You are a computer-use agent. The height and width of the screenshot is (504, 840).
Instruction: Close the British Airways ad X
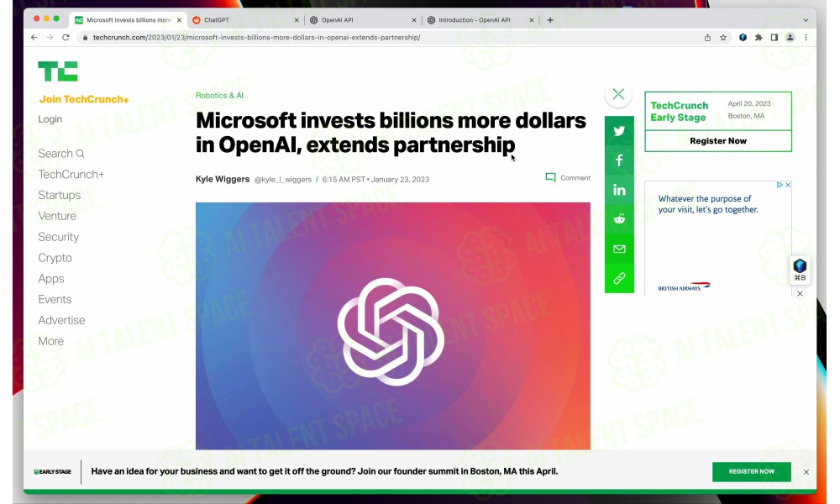[788, 185]
